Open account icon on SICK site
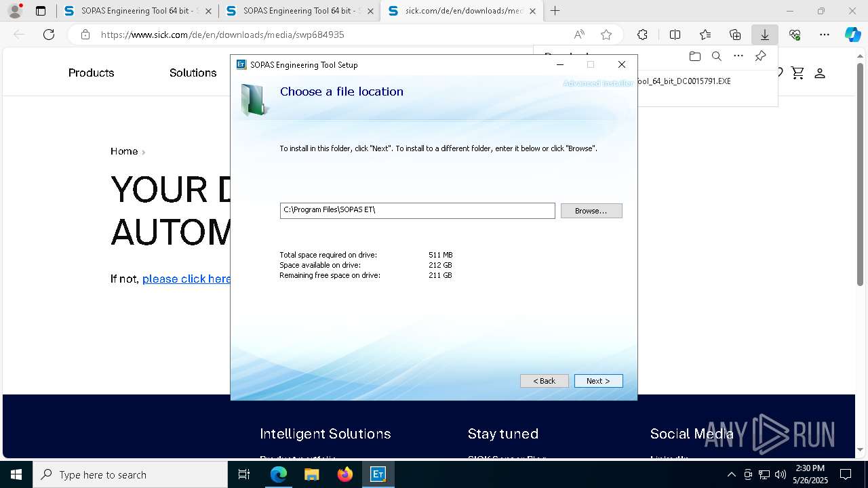The width and height of the screenshot is (868, 488). click(819, 73)
